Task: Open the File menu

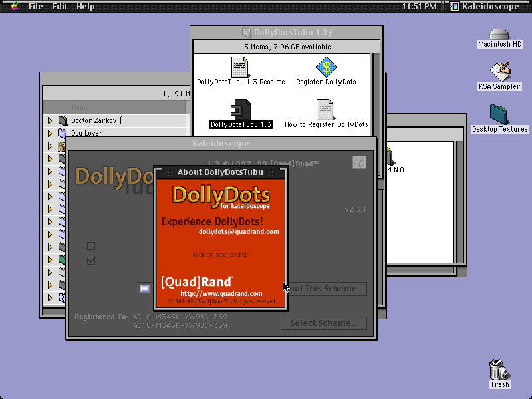Action: click(x=36, y=7)
